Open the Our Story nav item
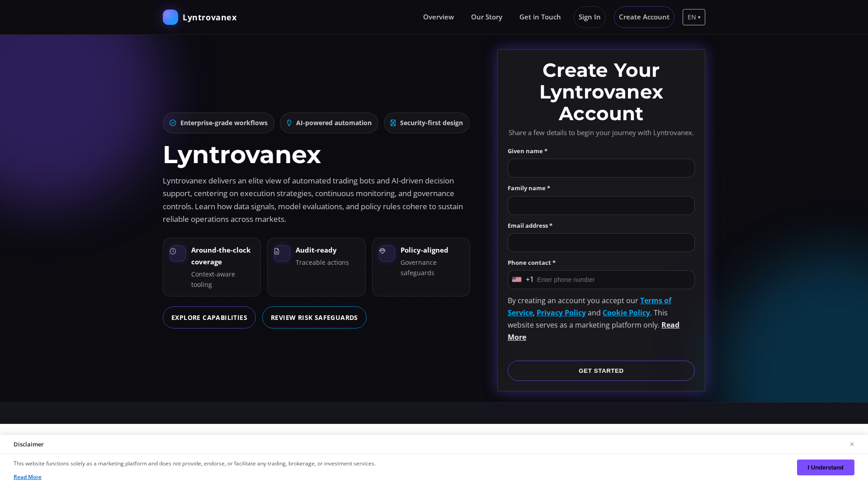Viewport: 868px width, 488px height. click(x=486, y=17)
